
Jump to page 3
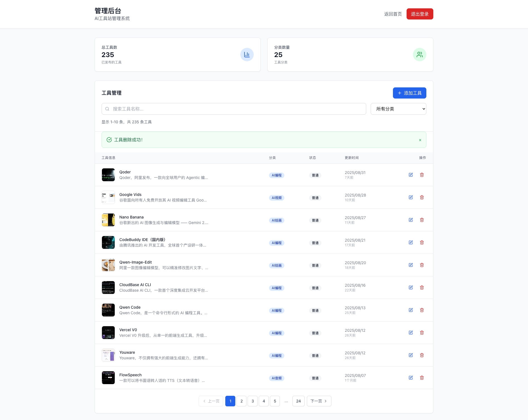pos(253,401)
